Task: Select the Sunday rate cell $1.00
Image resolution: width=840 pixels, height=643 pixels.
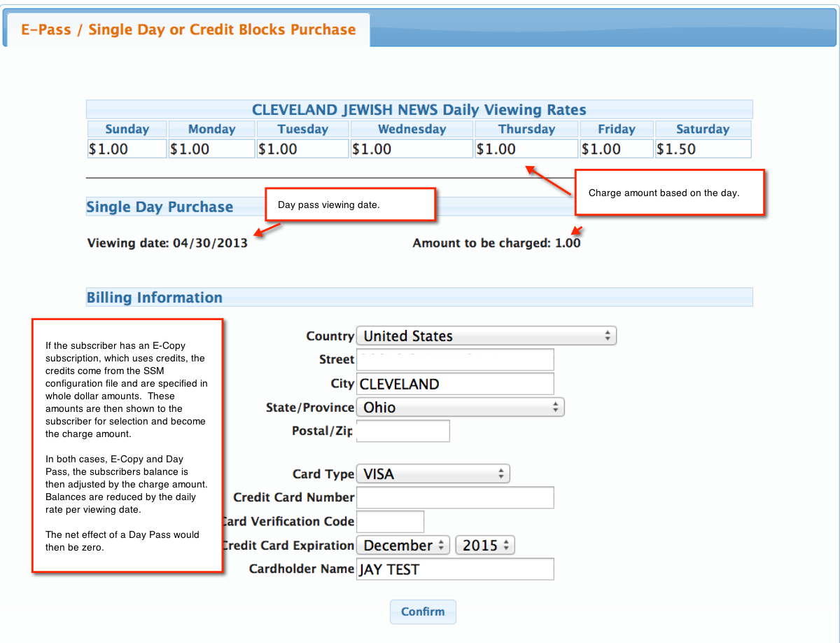Action: pyautogui.click(x=127, y=148)
